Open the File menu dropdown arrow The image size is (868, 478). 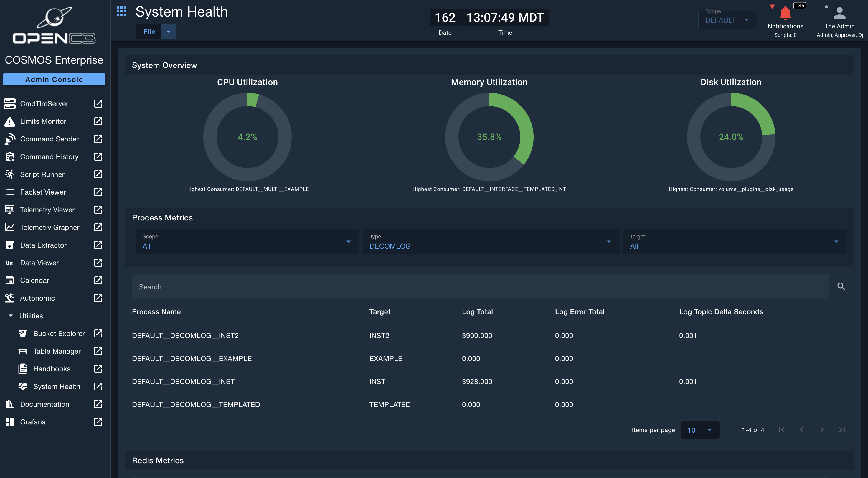click(169, 31)
